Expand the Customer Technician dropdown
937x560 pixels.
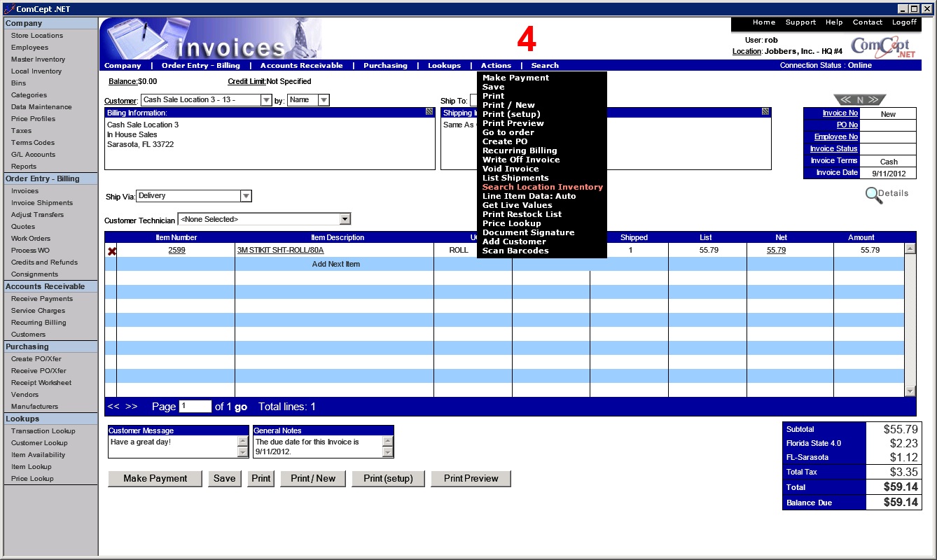tap(345, 219)
